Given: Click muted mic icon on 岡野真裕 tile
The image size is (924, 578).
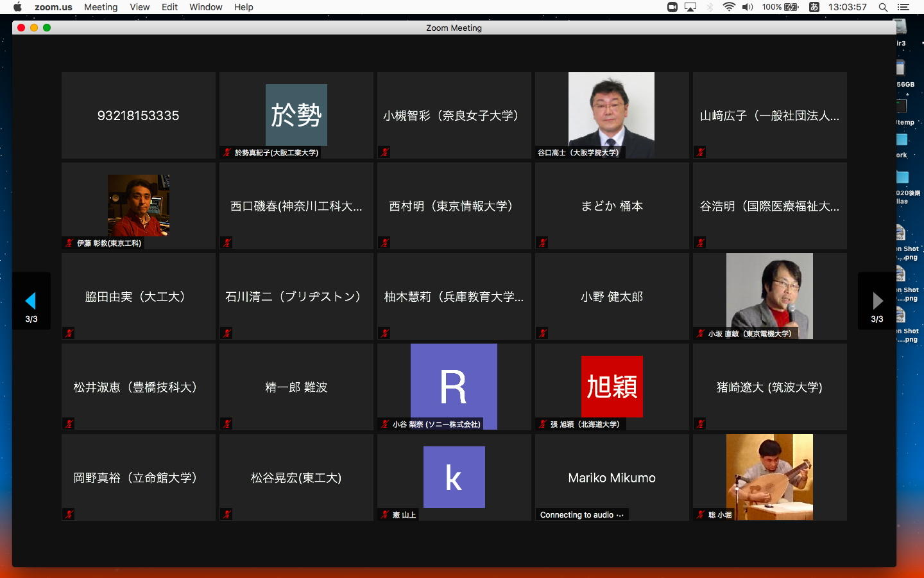Looking at the screenshot, I should (69, 514).
